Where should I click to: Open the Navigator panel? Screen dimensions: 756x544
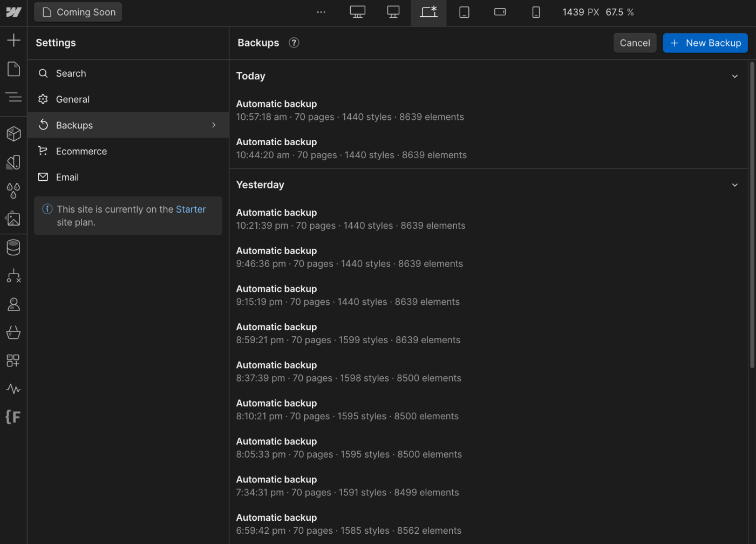pyautogui.click(x=13, y=97)
